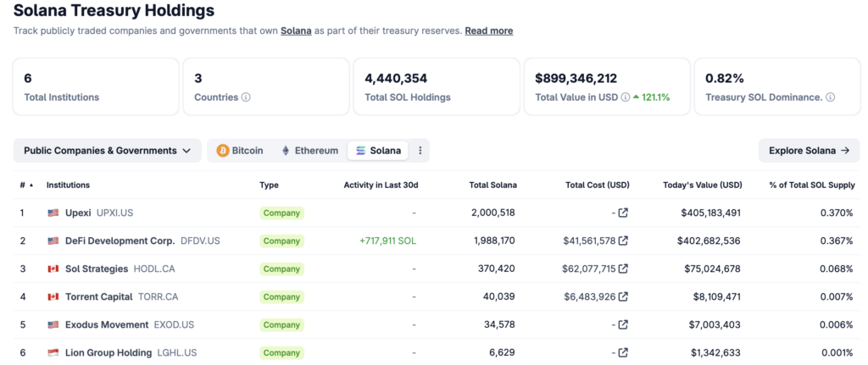Viewport: 868px width, 365px height.
Task: Open Torrent Capital institution link
Action: click(99, 296)
